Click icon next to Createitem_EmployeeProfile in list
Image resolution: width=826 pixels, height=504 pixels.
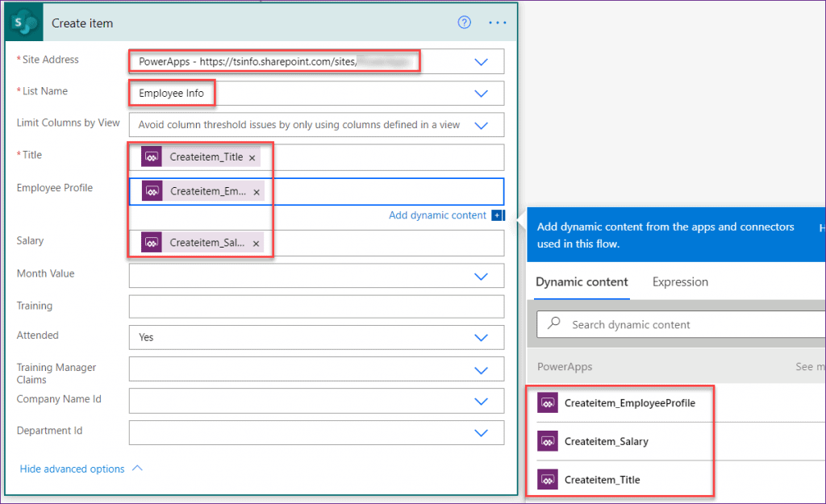tap(548, 403)
